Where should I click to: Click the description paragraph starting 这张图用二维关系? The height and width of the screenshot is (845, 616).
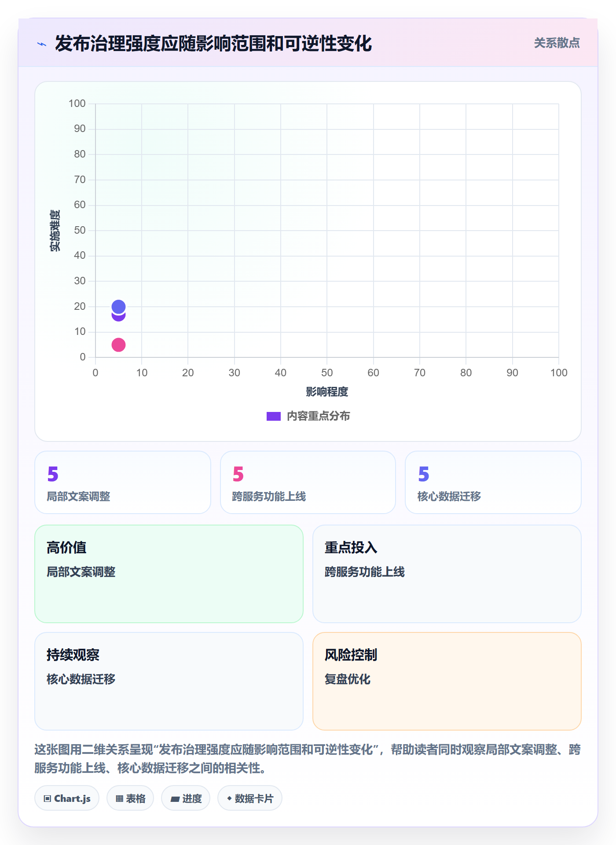pyautogui.click(x=308, y=758)
